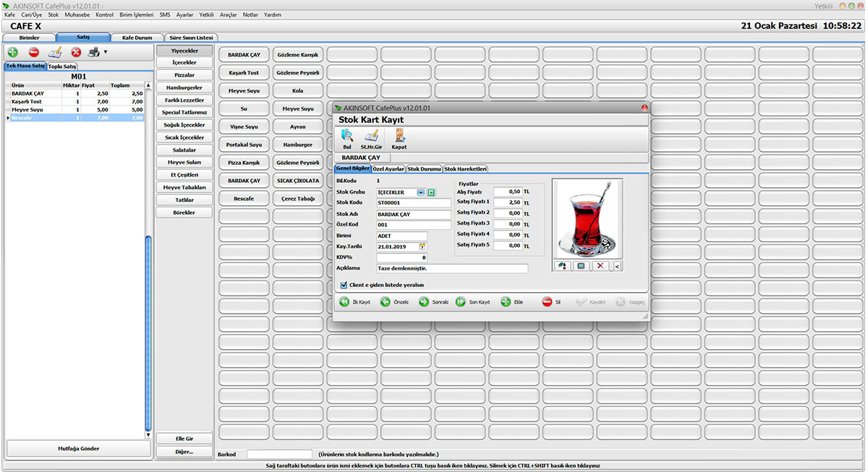Click the red minus icon in sales toolbar

[34, 52]
